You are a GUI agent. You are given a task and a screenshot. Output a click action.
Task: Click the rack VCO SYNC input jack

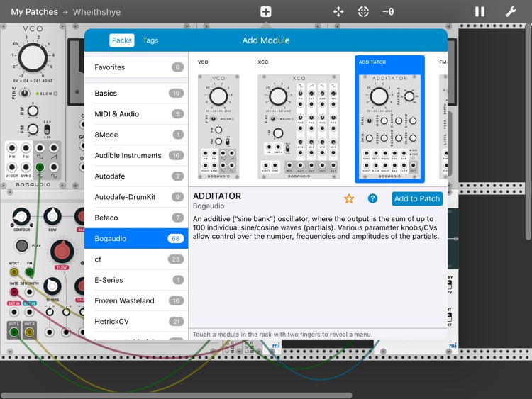[x=26, y=167]
